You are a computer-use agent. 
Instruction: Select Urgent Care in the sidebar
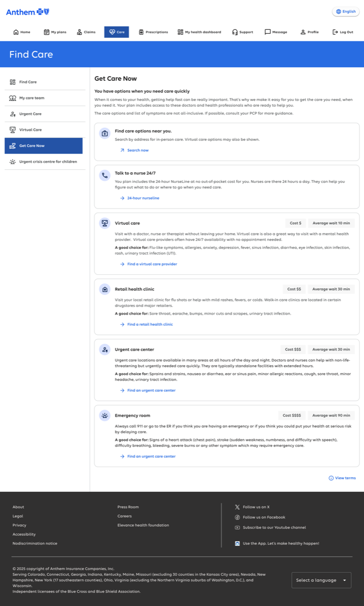[x=45, y=114]
